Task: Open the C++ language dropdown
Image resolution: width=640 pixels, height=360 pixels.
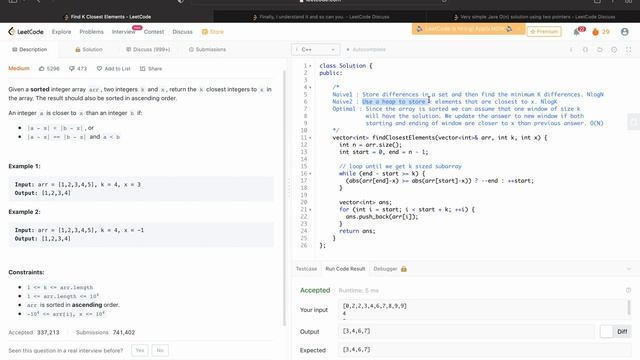Action: click(316, 49)
